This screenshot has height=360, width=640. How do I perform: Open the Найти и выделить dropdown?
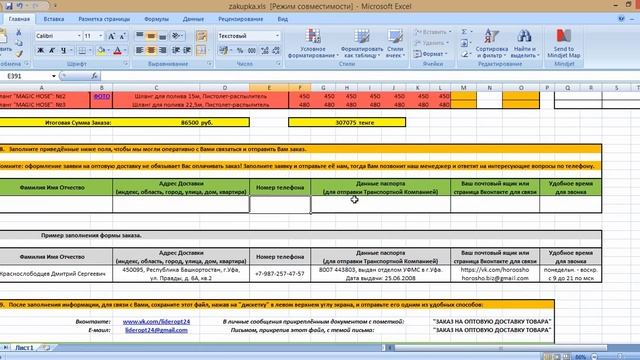(524, 43)
